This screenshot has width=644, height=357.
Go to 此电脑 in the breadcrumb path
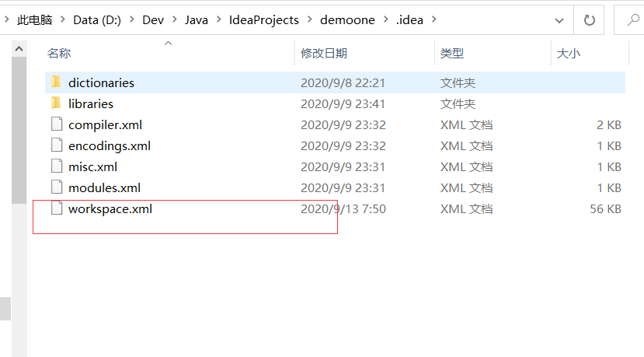[x=34, y=19]
